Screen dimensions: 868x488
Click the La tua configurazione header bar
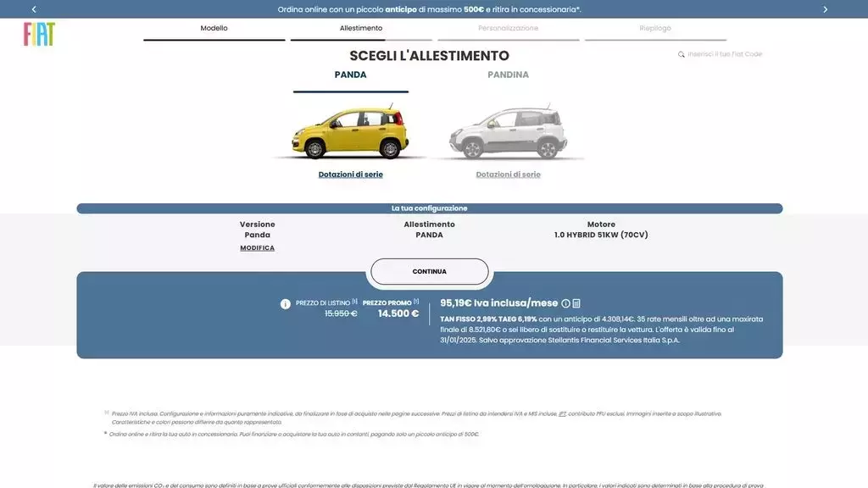click(x=430, y=208)
